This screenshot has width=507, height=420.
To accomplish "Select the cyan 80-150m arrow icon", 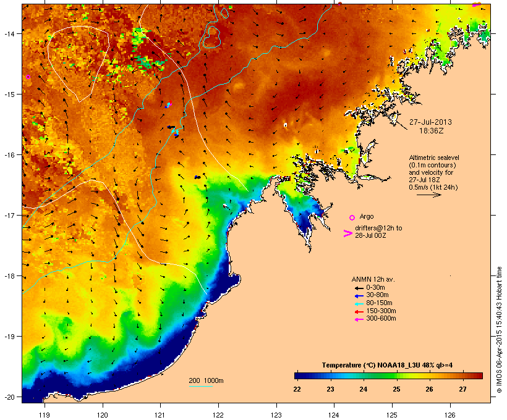I will pyautogui.click(x=359, y=304).
